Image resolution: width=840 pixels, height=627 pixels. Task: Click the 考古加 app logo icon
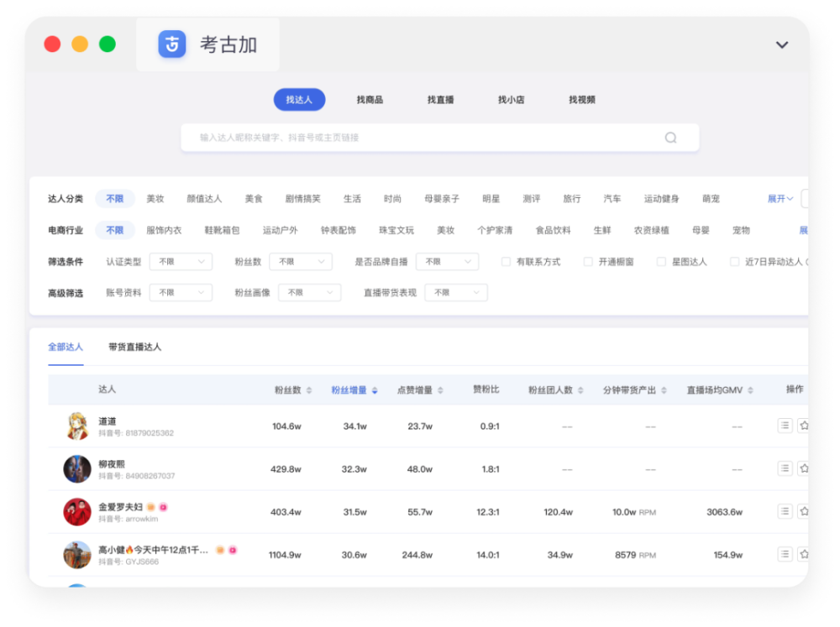pos(172,44)
